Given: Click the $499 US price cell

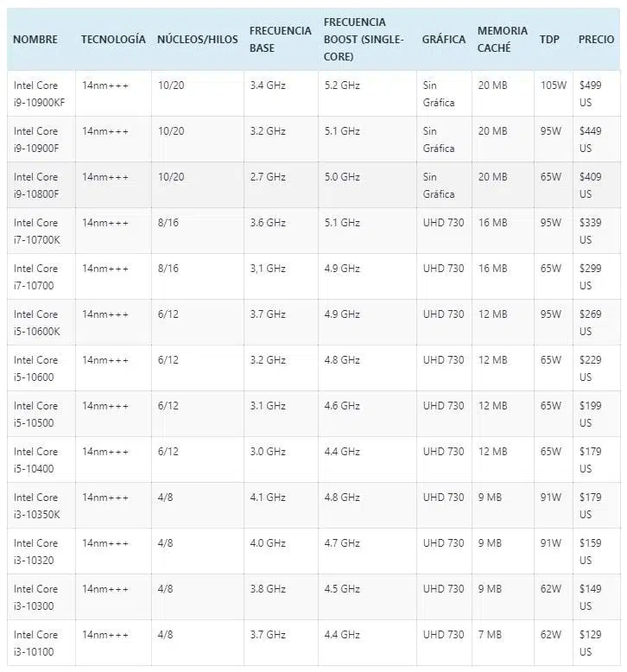Looking at the screenshot, I should tap(597, 93).
